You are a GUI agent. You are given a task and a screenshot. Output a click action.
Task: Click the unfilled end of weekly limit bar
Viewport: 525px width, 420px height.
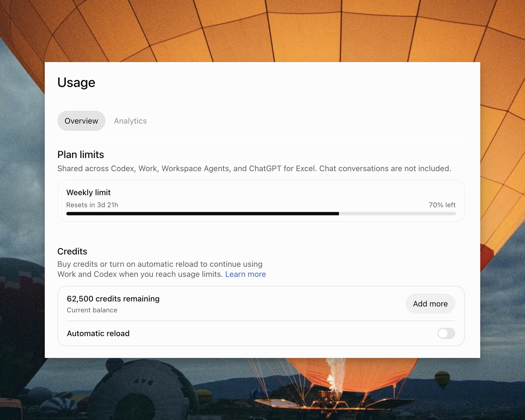click(x=397, y=214)
